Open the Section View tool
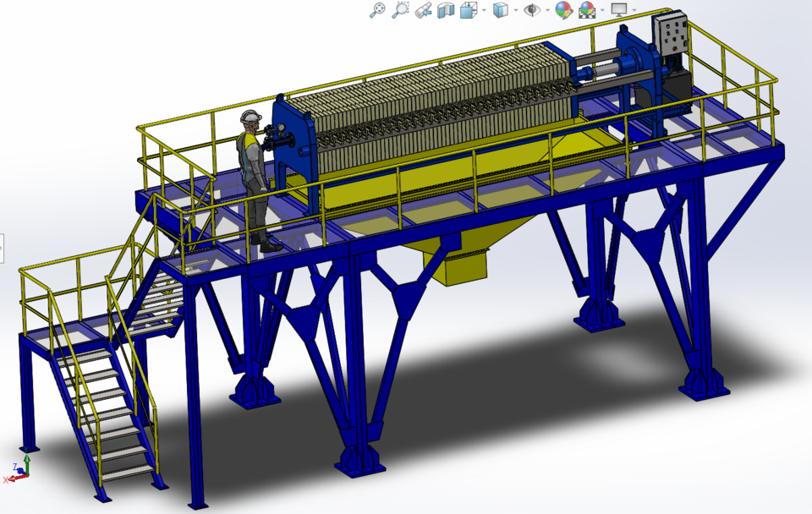Screen dimensions: 812x514 (x=445, y=11)
